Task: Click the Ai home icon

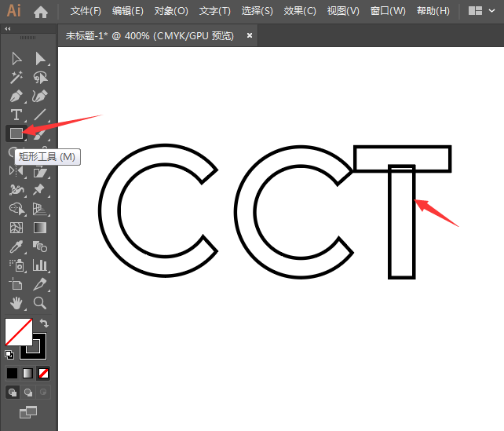Action: [x=41, y=13]
